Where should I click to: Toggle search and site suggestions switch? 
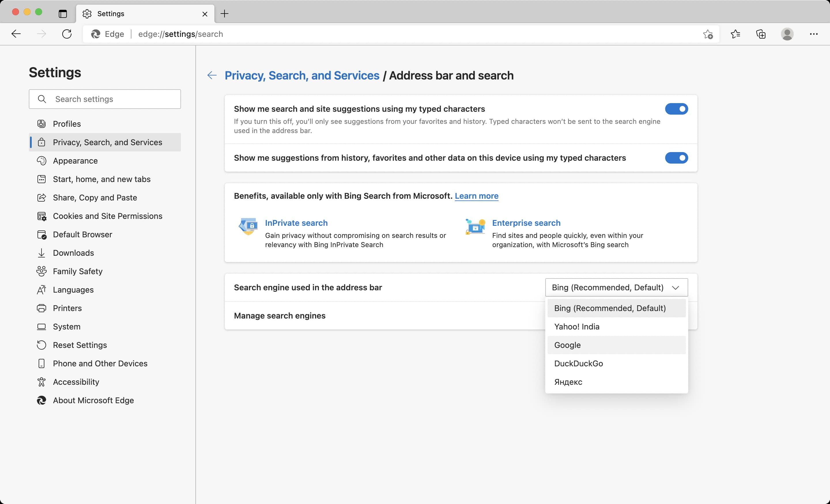(x=676, y=109)
